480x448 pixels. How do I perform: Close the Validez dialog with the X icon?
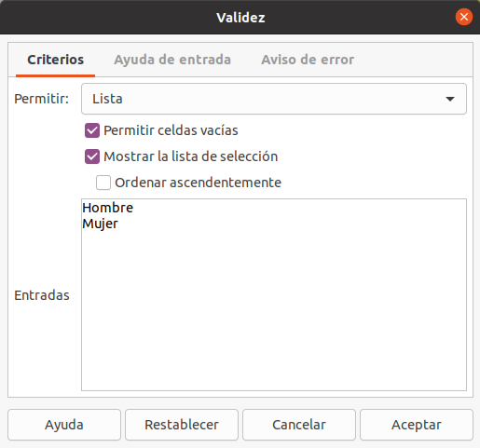464,17
